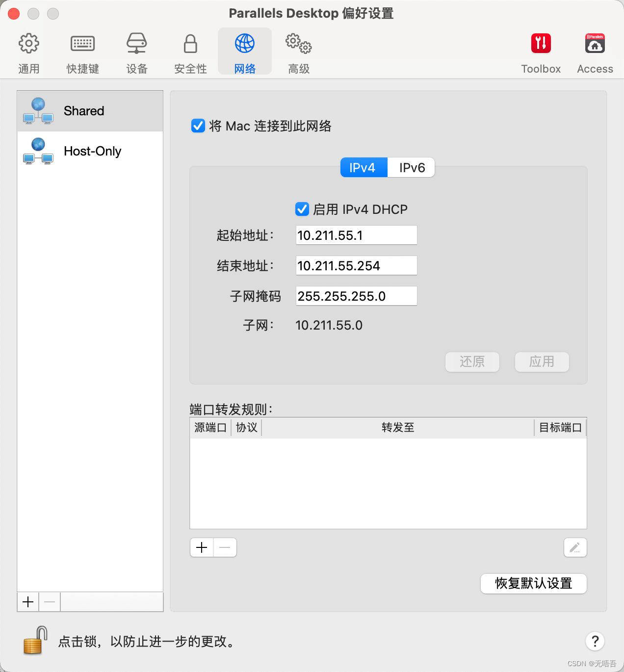Close the preferences window
This screenshot has height=672, width=624.
(x=14, y=14)
